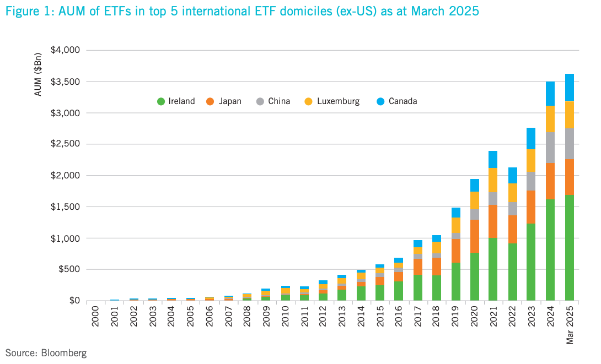The width and height of the screenshot is (601, 364).
Task: Click the orange Japan segment of 2019 bar
Action: pos(456,251)
